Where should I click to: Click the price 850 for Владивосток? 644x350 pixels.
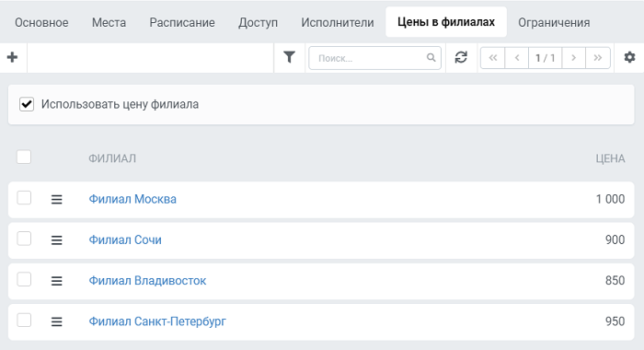click(x=615, y=281)
